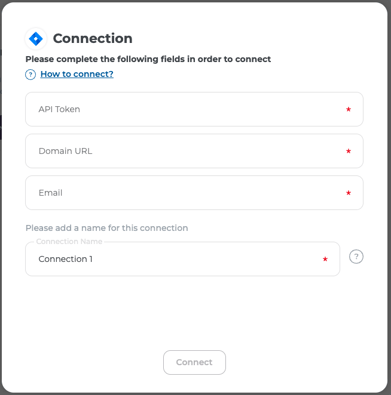Select the Email input field
Image resolution: width=391 pixels, height=395 pixels.
click(194, 193)
